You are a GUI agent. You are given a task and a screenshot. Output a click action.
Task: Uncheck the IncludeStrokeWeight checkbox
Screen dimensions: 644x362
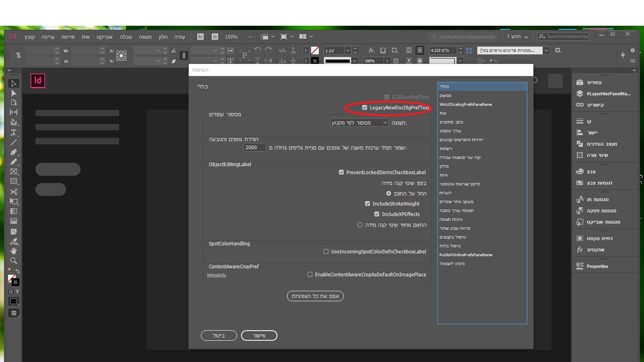click(x=367, y=204)
